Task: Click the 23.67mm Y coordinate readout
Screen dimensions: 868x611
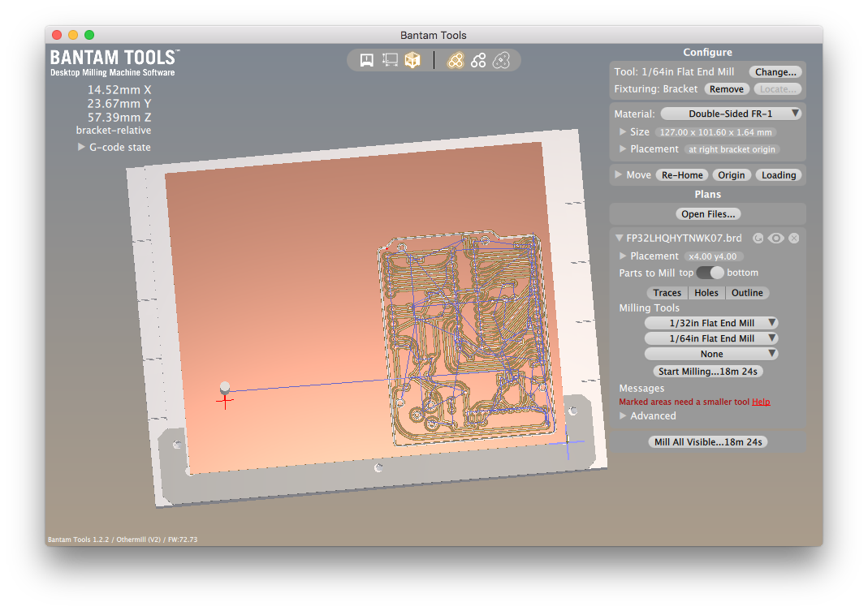Action: coord(119,104)
